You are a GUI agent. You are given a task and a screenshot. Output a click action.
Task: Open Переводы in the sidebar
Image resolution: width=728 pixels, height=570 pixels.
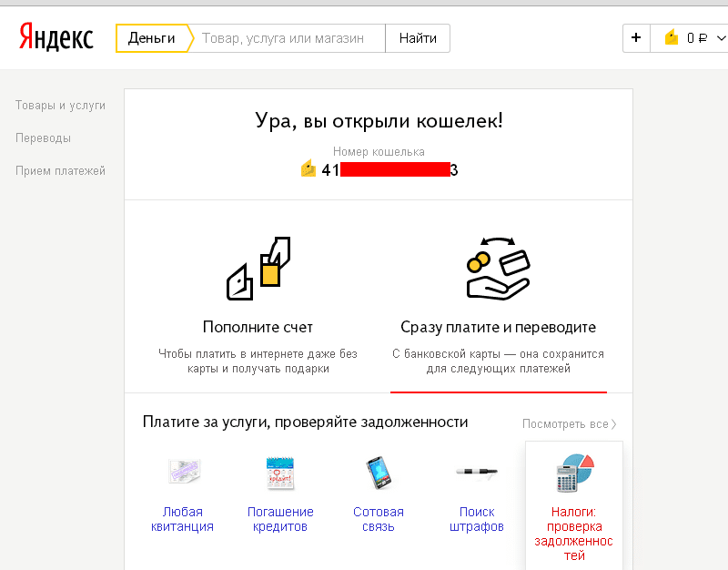click(43, 138)
